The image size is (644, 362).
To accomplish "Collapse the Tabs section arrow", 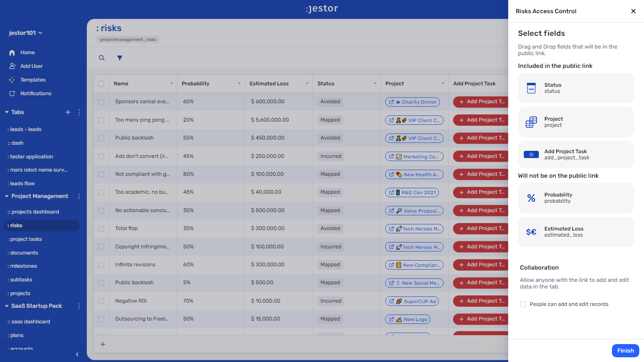I will click(7, 112).
